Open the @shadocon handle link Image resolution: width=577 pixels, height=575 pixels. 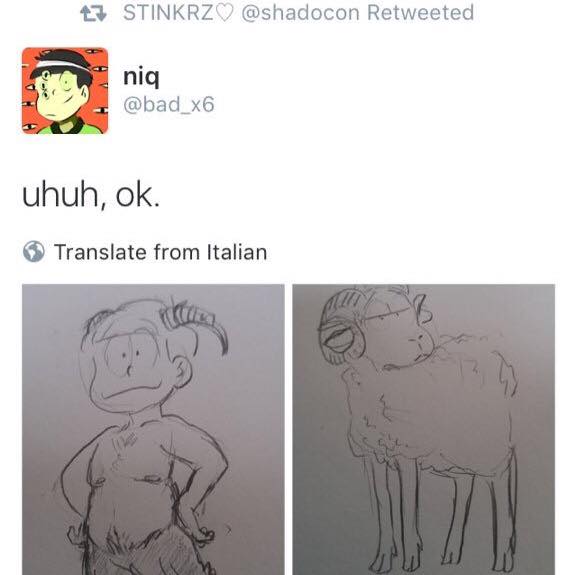click(x=300, y=13)
